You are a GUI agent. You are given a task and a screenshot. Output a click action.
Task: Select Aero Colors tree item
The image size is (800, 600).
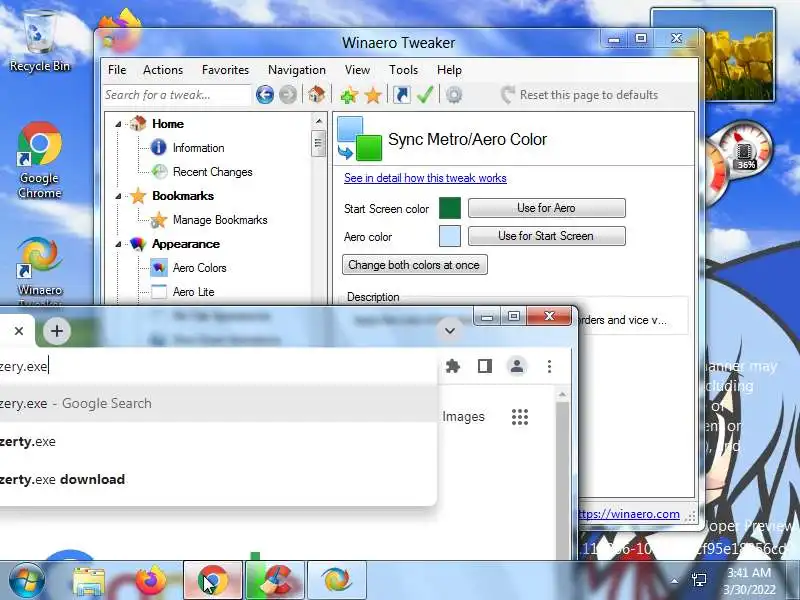tap(199, 268)
